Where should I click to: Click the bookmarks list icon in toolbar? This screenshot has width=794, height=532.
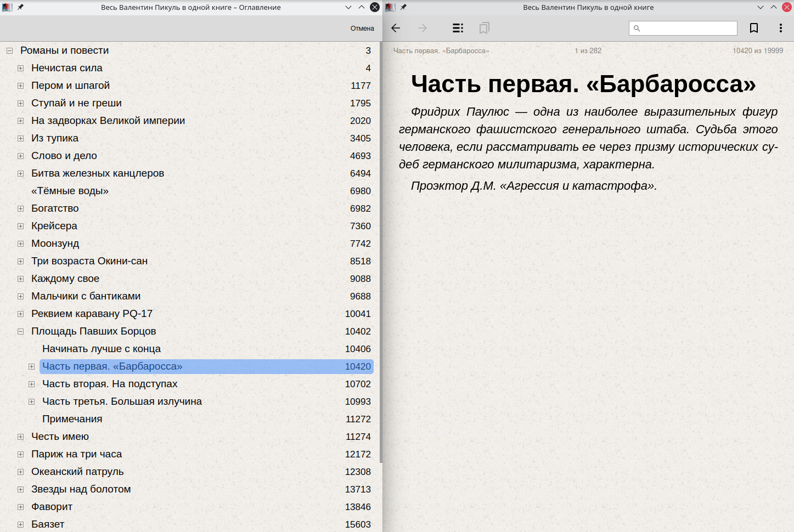pos(484,28)
